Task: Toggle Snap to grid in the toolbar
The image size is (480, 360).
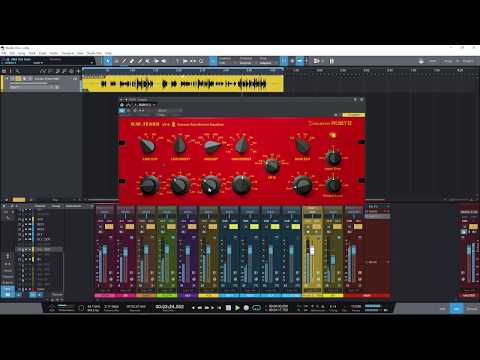Action: [284, 61]
